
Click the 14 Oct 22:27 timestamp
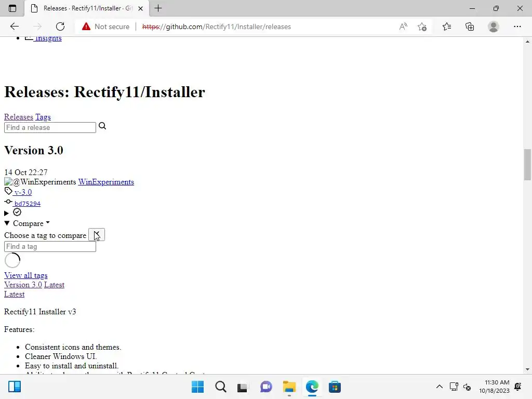[26, 172]
